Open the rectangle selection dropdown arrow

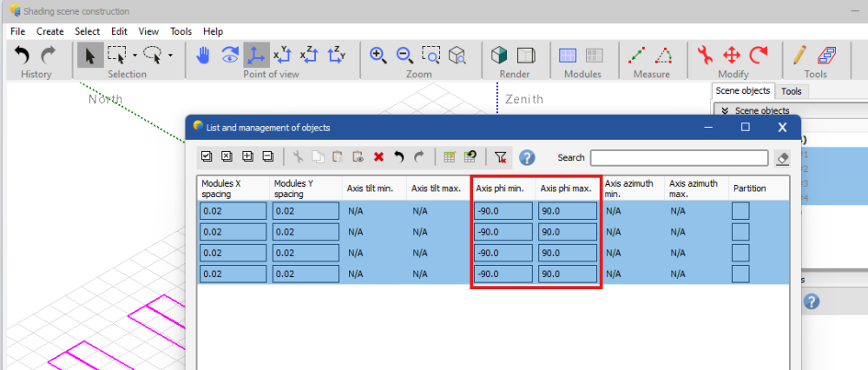point(135,56)
